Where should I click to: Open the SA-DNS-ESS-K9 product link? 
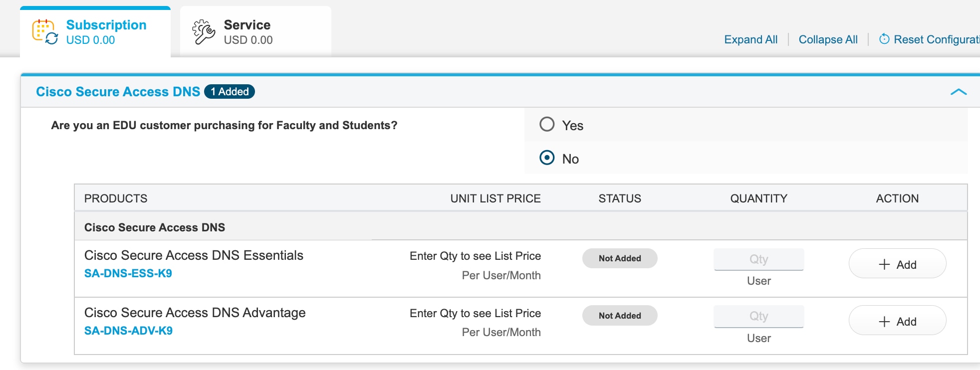(128, 273)
